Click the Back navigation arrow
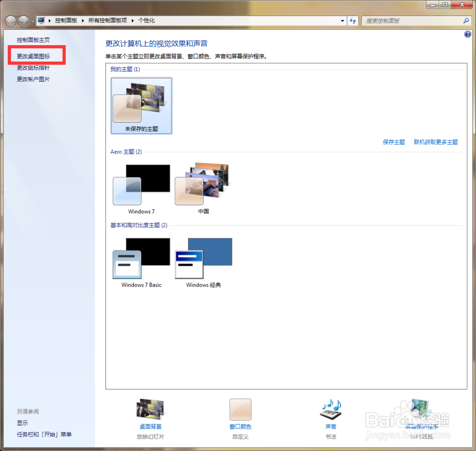476x451 pixels. (x=10, y=21)
